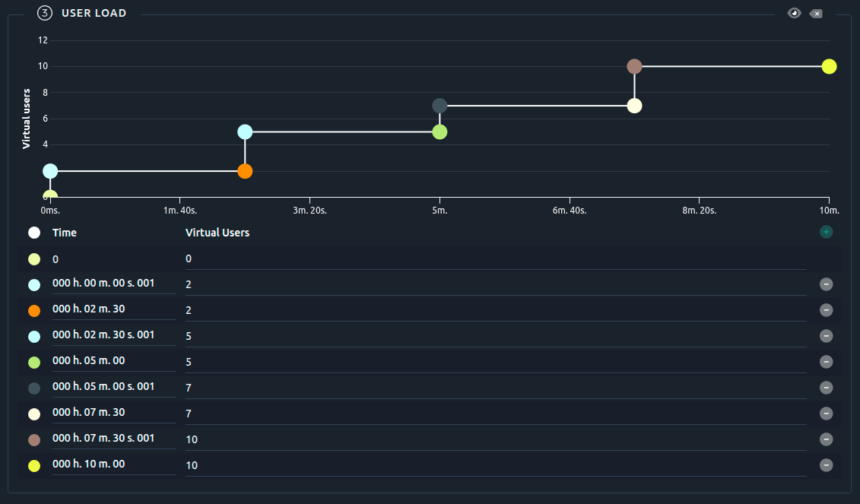This screenshot has width=860, height=504.
Task: Click the x removal icon next to the eye toggle
Action: pyautogui.click(x=816, y=13)
